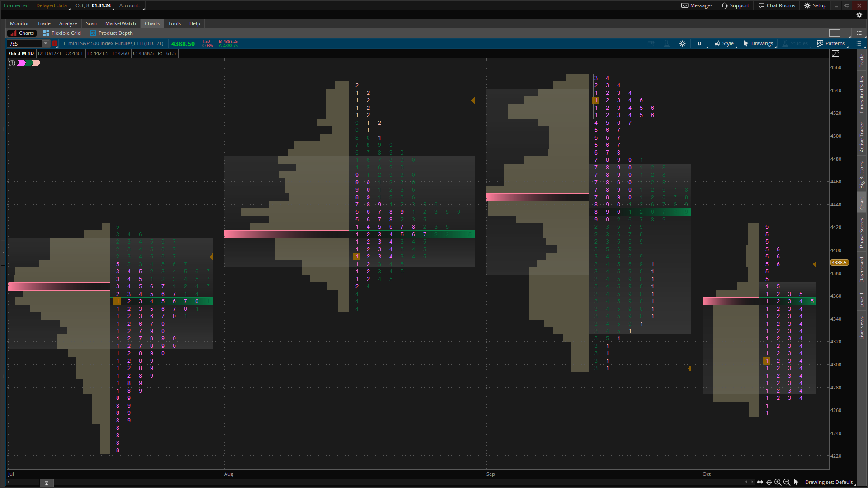Image resolution: width=868 pixels, height=488 pixels.
Task: Open the Style dropdown
Action: click(x=724, y=44)
